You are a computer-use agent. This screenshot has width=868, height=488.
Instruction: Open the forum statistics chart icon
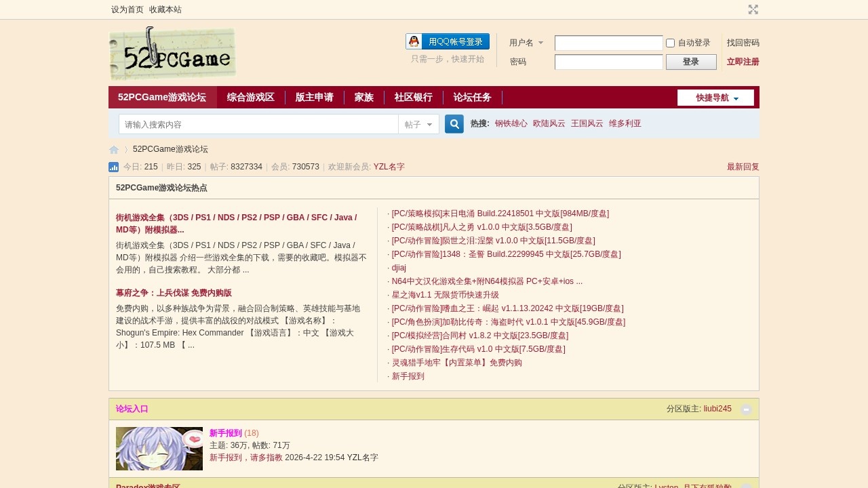(113, 167)
